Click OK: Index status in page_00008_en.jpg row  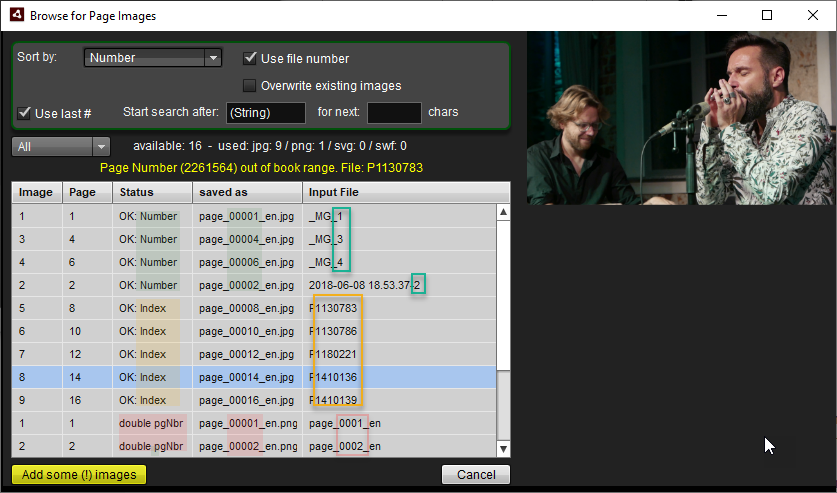pos(143,308)
